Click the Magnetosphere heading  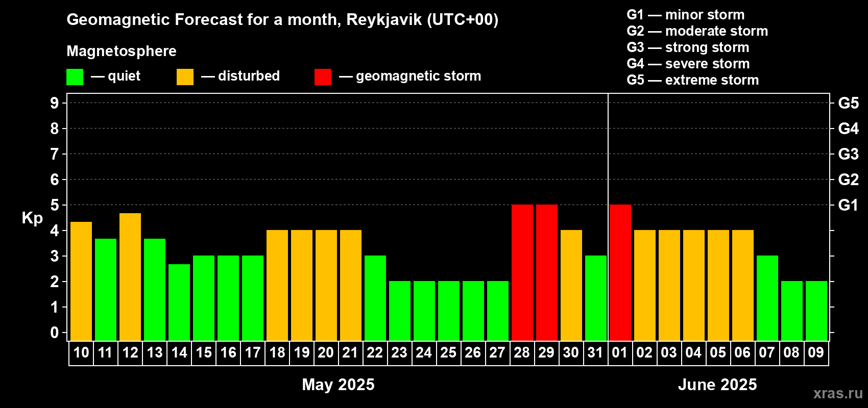pyautogui.click(x=122, y=51)
